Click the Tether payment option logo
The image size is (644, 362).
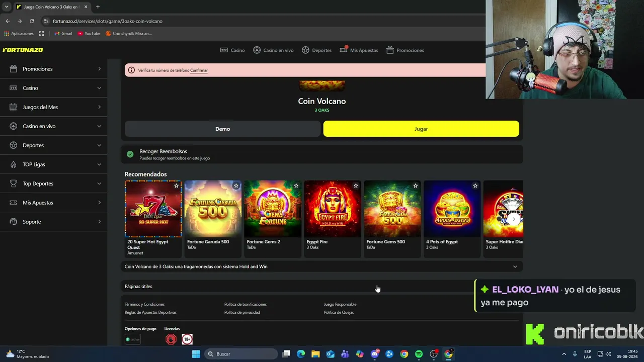(x=133, y=339)
